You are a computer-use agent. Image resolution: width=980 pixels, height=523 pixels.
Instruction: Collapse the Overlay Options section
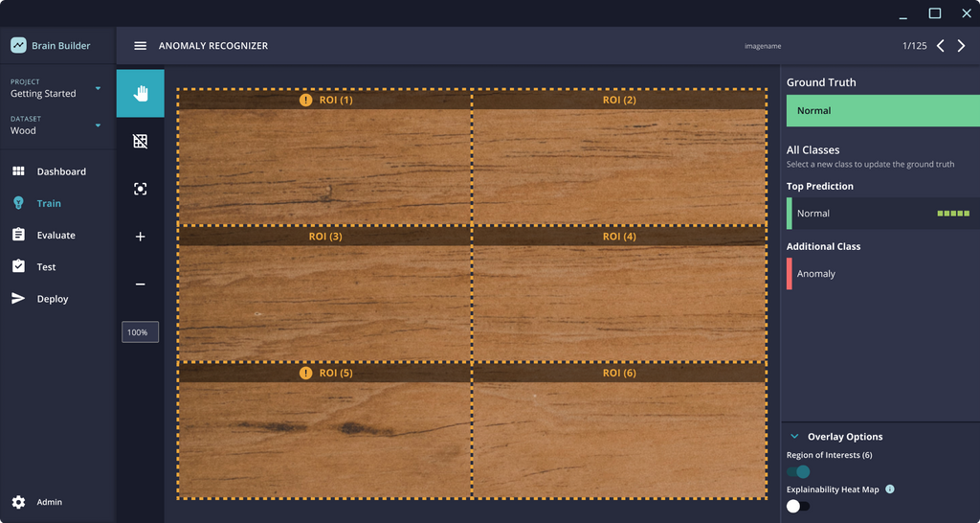794,437
